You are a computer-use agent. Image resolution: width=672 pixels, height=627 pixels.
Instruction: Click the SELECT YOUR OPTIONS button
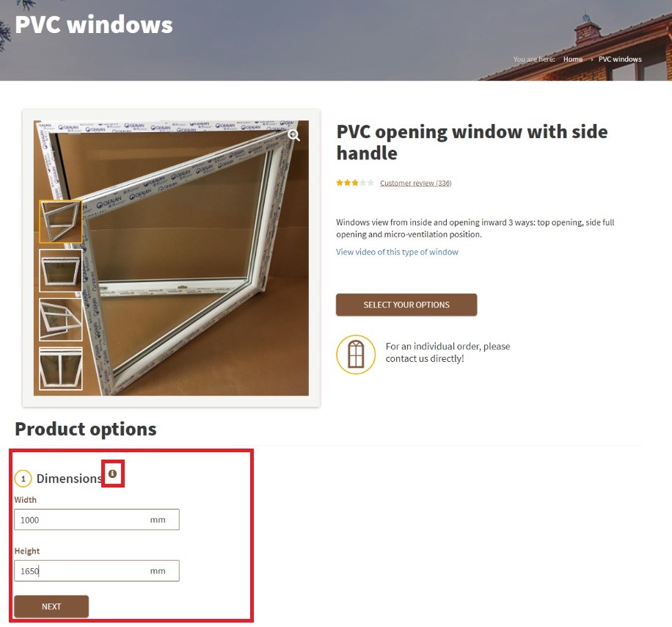406,305
